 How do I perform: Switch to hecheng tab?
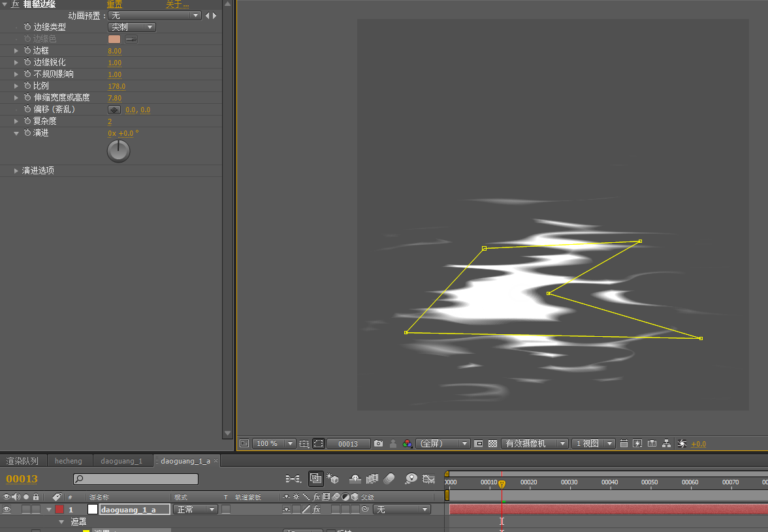tap(69, 461)
